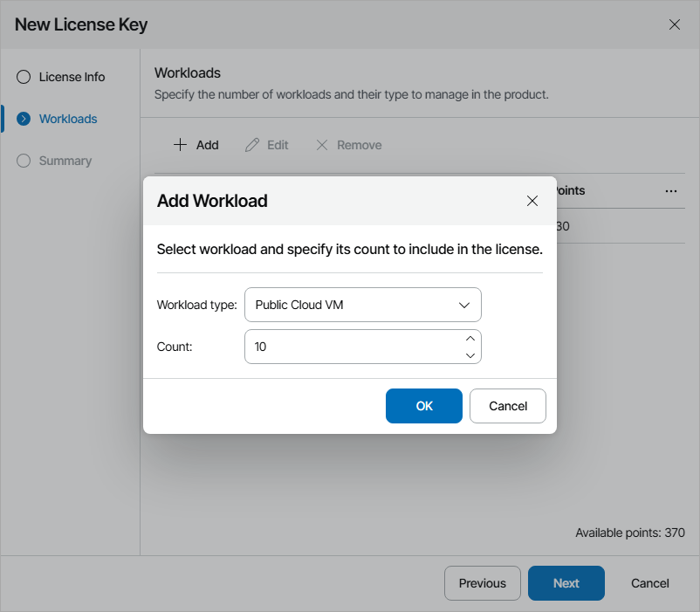Go to License Info step
700x612 pixels.
pos(72,77)
